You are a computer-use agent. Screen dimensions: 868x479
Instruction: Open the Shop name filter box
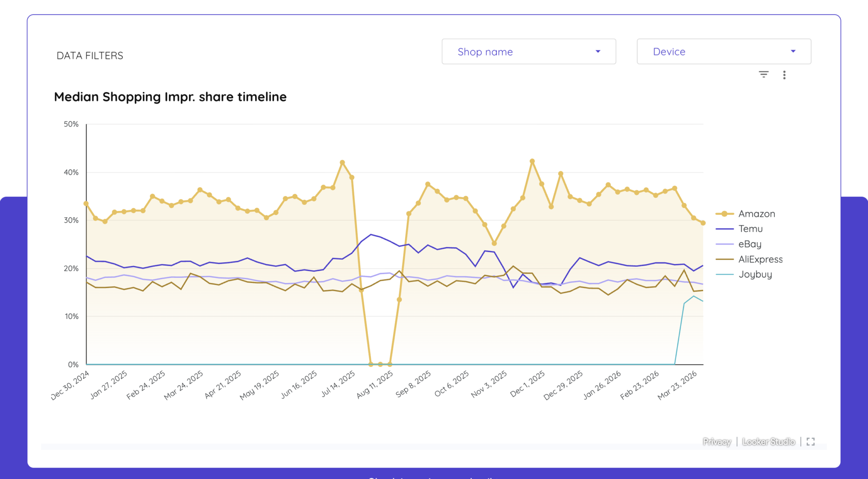(529, 51)
